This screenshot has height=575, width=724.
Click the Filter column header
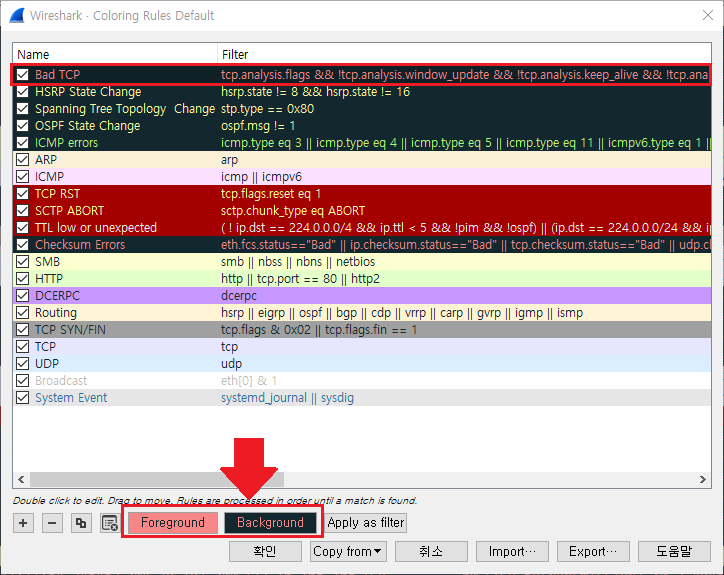[x=464, y=54]
